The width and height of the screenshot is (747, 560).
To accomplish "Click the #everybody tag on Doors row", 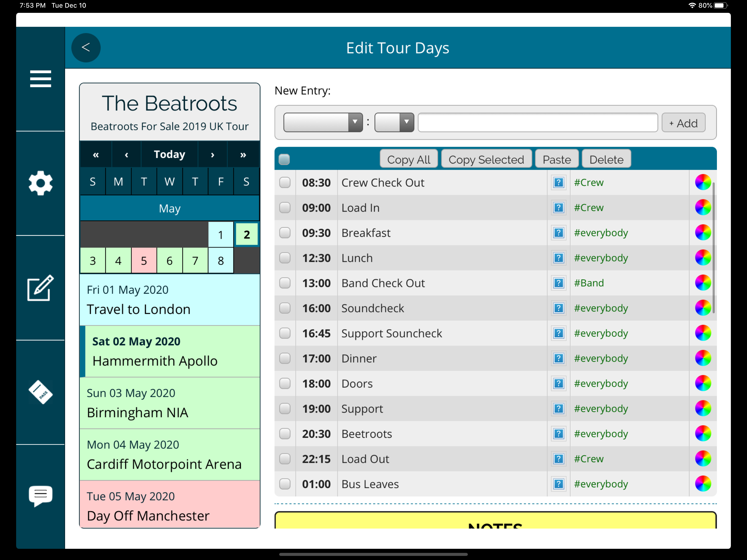I will 601,384.
